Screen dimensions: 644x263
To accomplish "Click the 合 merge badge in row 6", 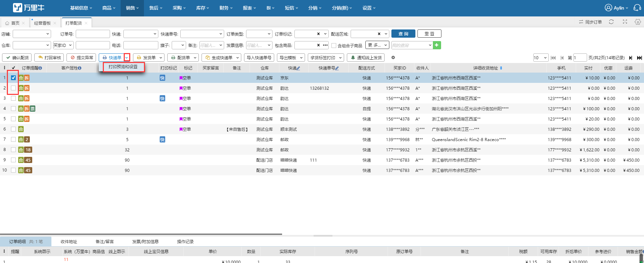I will click(x=21, y=129).
